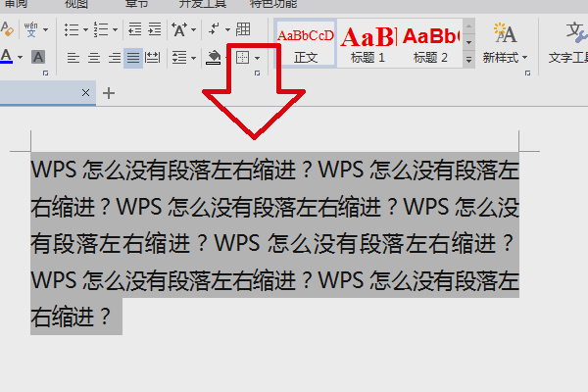Expand the bullet list style dropdown
Image resolution: width=588 pixels, height=392 pixels.
(85, 29)
